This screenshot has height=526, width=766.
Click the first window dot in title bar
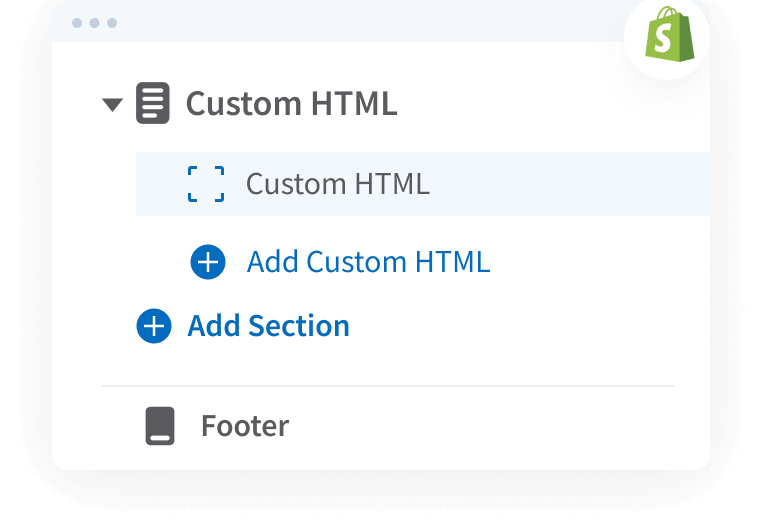[77, 22]
